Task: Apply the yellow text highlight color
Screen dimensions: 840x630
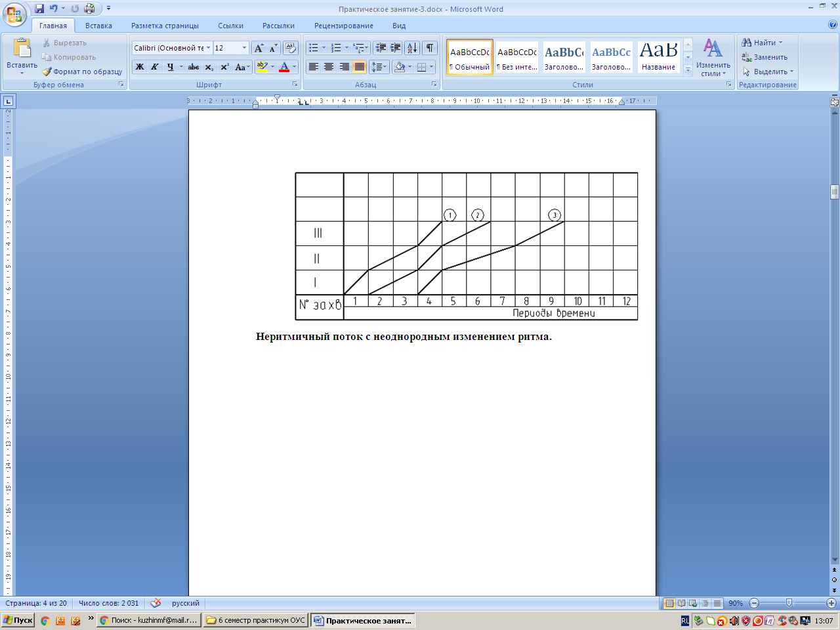Action: [262, 67]
